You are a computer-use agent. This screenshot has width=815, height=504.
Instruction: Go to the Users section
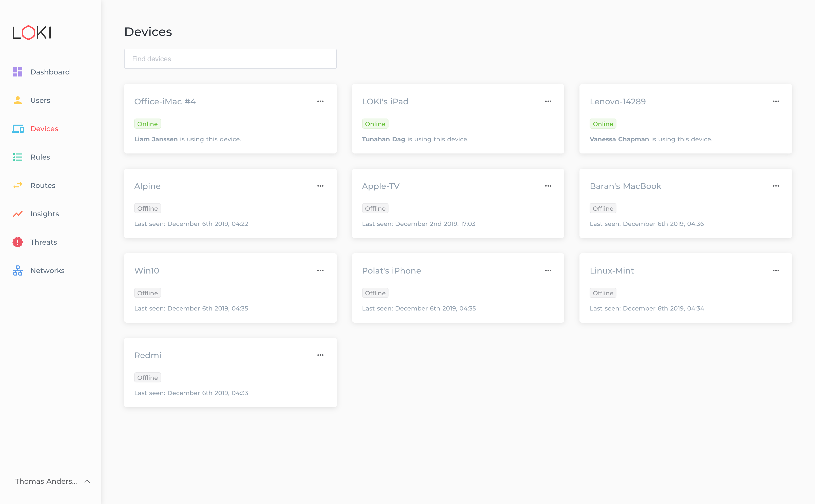[40, 100]
